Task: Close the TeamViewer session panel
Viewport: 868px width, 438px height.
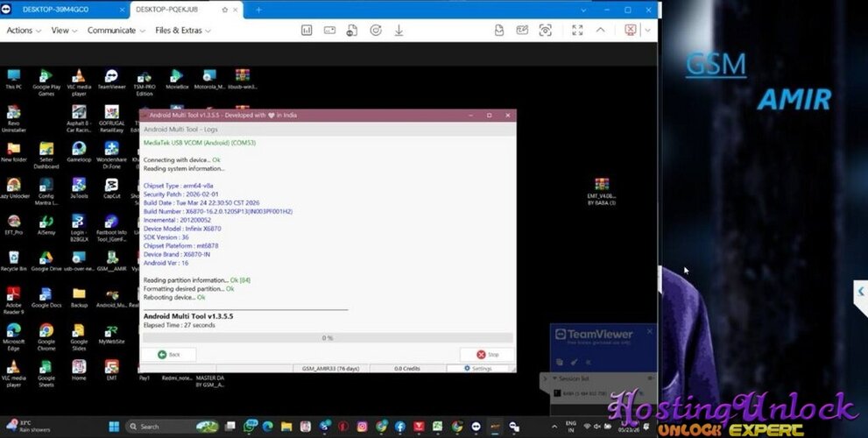Action: (650, 331)
